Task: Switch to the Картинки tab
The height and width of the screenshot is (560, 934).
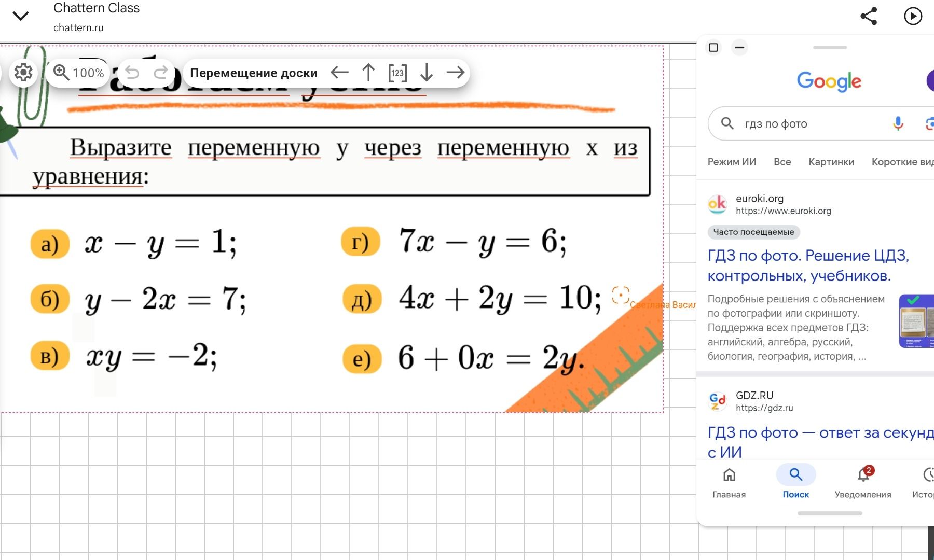Action: click(x=831, y=162)
